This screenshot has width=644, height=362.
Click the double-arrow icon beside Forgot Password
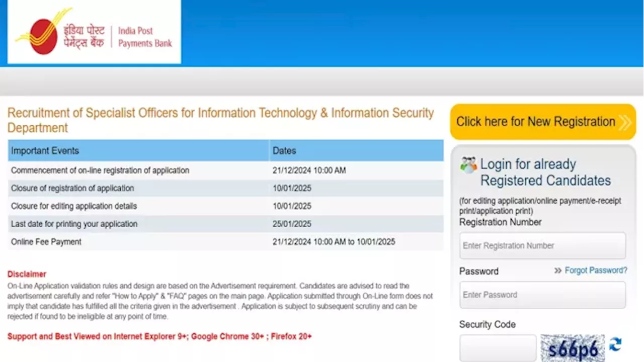click(557, 270)
